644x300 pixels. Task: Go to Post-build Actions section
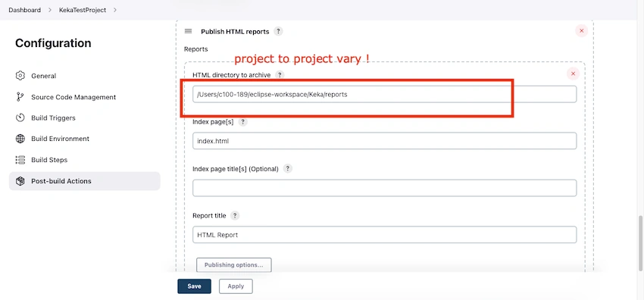[x=85, y=181]
